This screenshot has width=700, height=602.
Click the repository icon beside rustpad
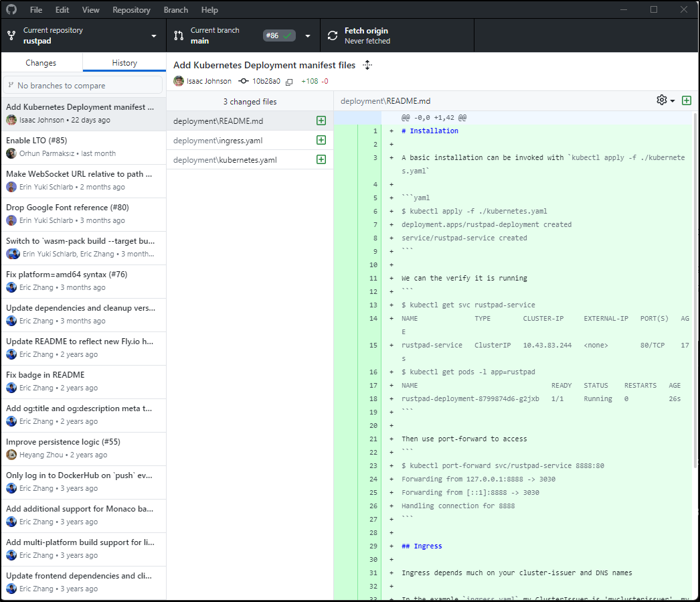11,35
